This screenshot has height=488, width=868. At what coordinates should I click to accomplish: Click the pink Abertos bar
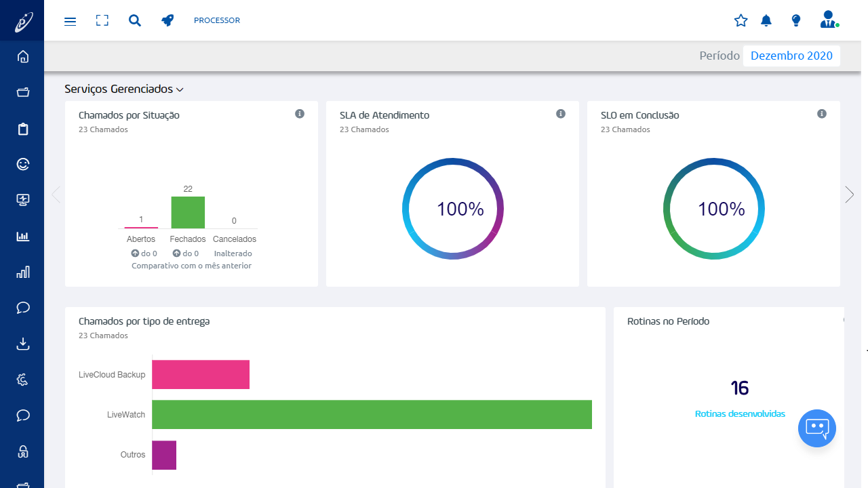[141, 228]
